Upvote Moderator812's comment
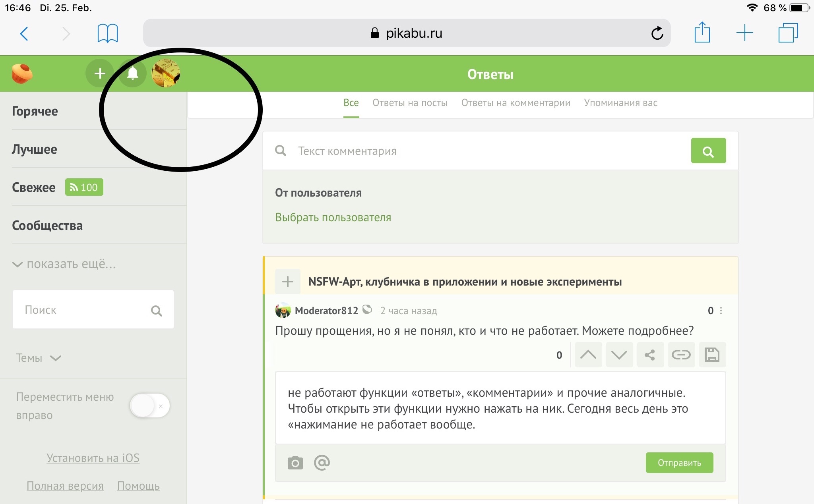This screenshot has width=814, height=504. (588, 355)
